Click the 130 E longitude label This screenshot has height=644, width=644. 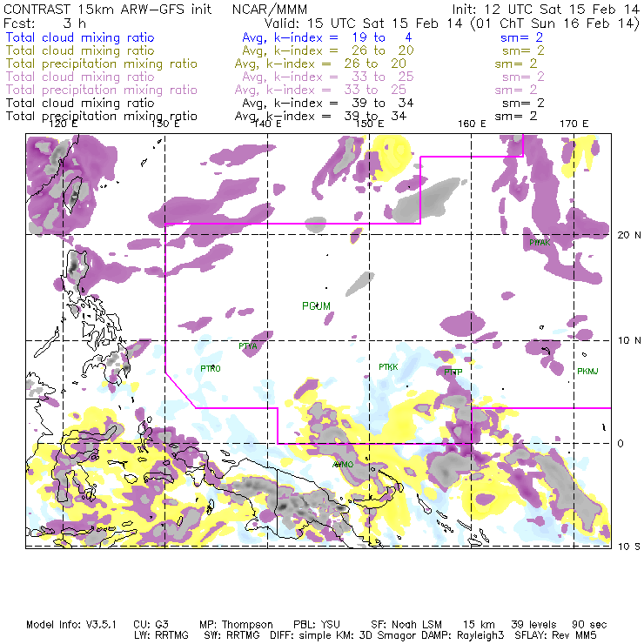[165, 124]
